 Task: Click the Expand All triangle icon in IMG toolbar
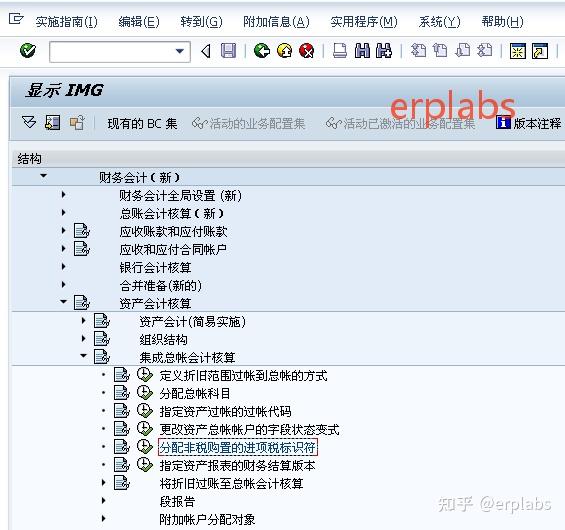click(29, 123)
